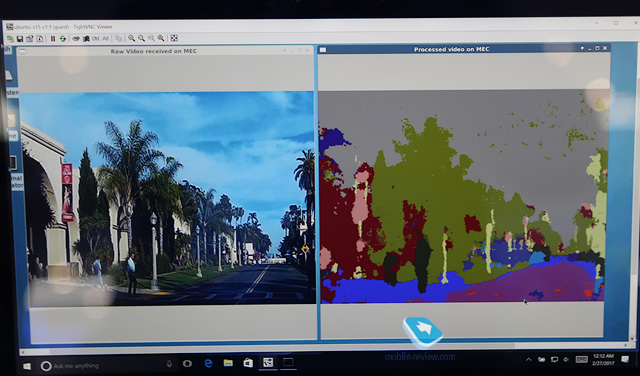Open the Microsoft Edge taskbar button
The image size is (640, 376).
[208, 363]
